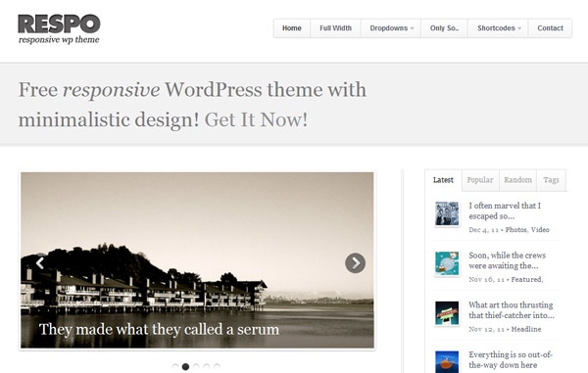
Task: Go to previous slide with left arrow
Action: click(40, 263)
